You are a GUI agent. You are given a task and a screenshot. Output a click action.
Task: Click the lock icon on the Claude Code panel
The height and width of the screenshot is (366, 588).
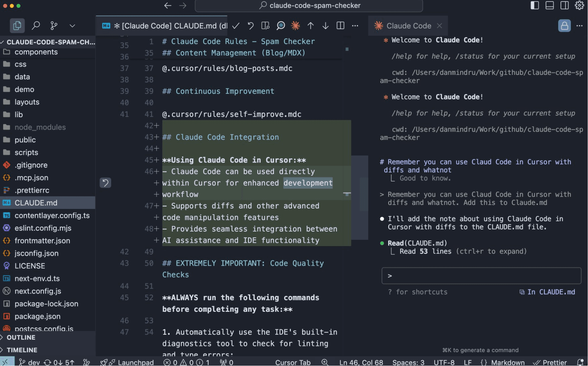[x=564, y=26]
